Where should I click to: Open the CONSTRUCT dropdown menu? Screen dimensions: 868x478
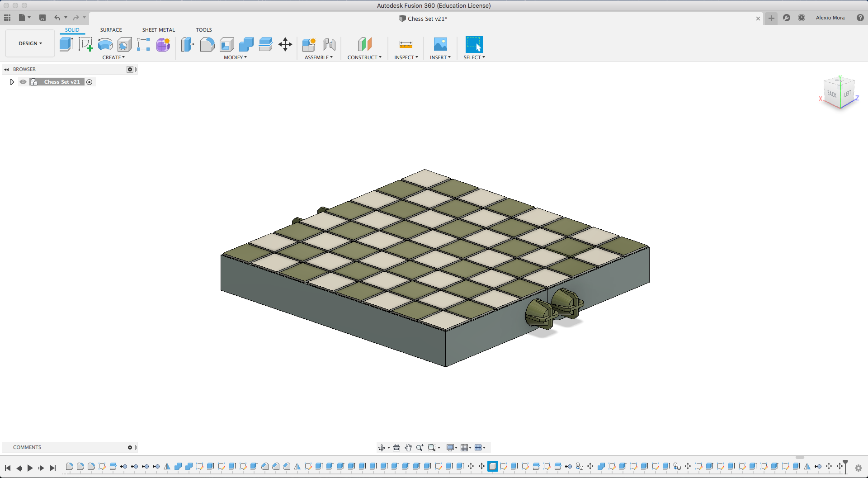coord(364,57)
